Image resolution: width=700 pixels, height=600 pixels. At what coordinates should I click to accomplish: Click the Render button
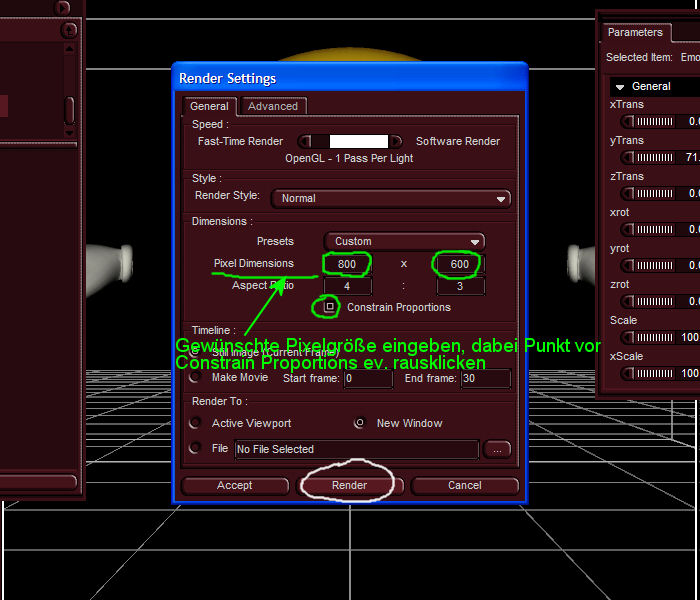click(350, 485)
